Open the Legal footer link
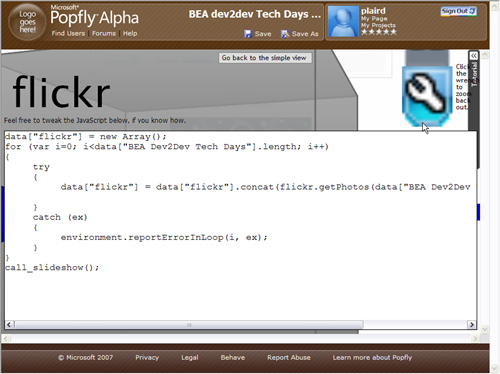Viewport: 500px width, 374px height. [x=190, y=357]
